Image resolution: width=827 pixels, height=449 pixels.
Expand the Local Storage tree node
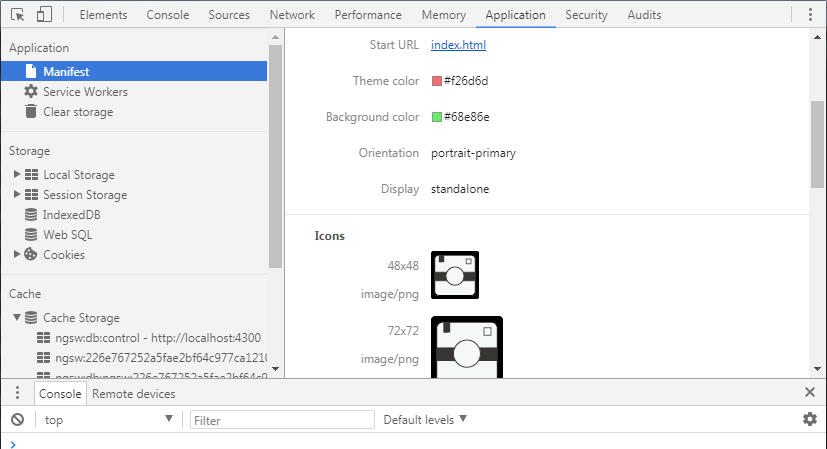coord(17,174)
